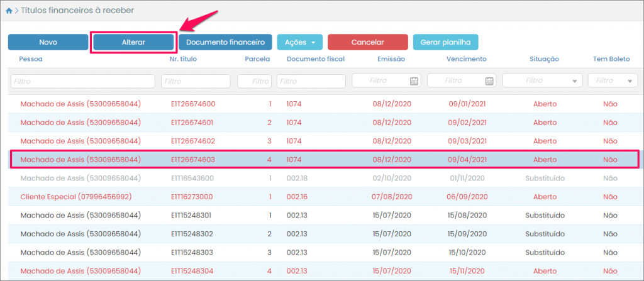The width and height of the screenshot is (644, 281).
Task: Click the Documento financeiro button
Action: 225,42
